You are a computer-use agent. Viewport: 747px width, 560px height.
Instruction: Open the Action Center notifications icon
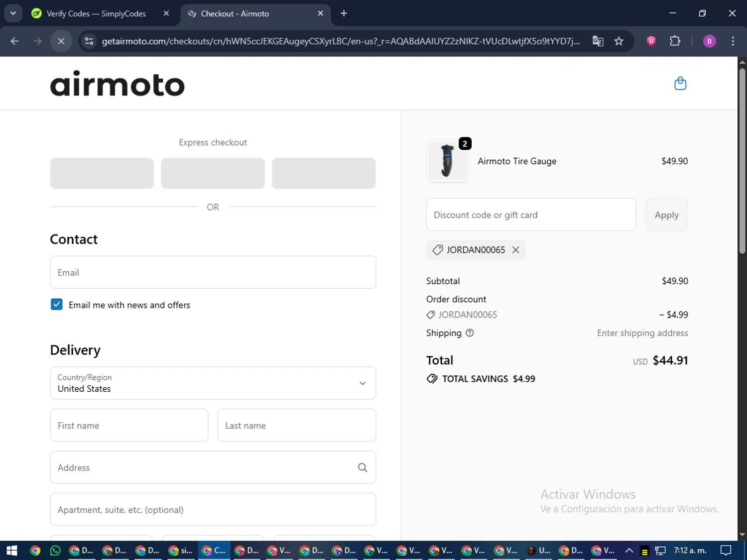pos(726,551)
